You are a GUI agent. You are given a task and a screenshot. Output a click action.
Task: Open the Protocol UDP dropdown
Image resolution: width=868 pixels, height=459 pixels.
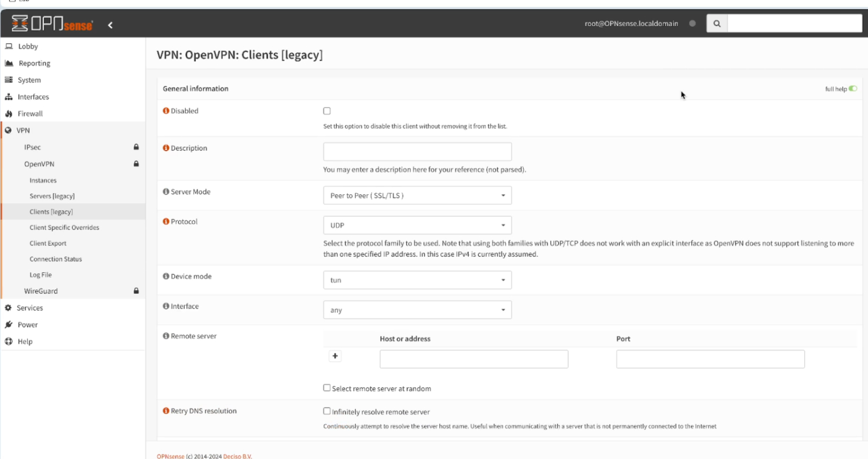click(x=417, y=225)
